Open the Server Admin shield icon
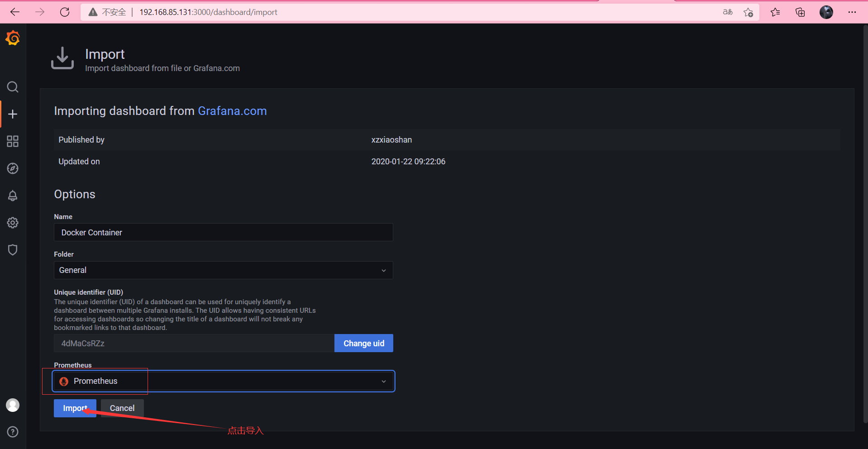This screenshot has height=449, width=868. [13, 250]
